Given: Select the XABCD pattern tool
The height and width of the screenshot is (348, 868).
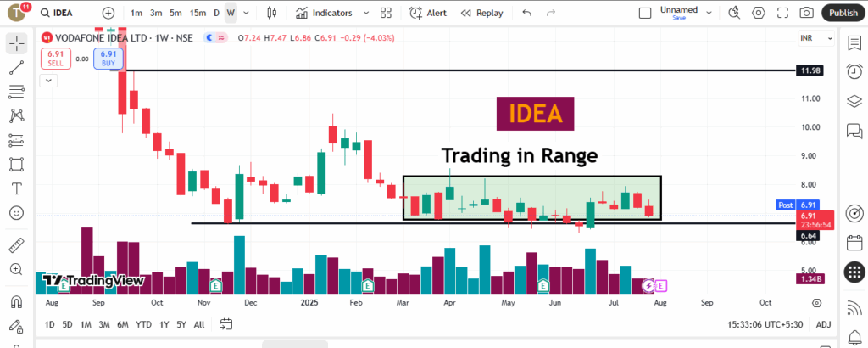Looking at the screenshot, I should [x=17, y=115].
